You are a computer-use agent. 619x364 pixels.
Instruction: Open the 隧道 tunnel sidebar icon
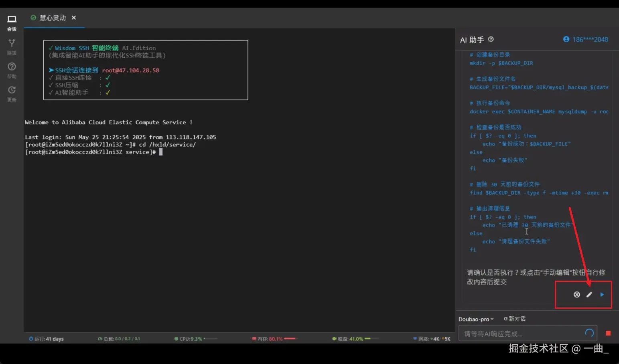pyautogui.click(x=12, y=47)
